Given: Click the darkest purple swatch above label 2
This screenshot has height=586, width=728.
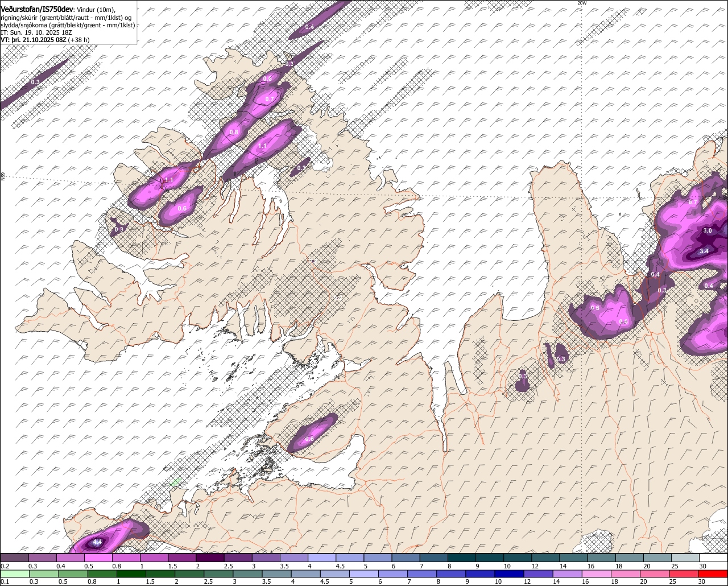Looking at the screenshot, I should (210, 558).
